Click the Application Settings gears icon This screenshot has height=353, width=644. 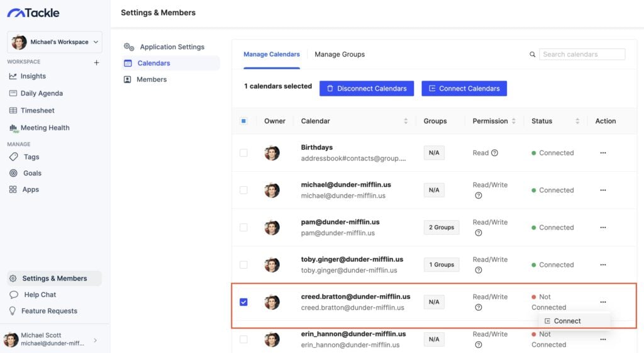[129, 47]
